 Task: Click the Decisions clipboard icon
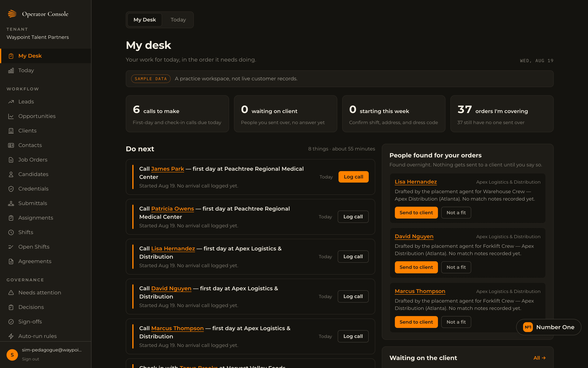click(x=11, y=307)
